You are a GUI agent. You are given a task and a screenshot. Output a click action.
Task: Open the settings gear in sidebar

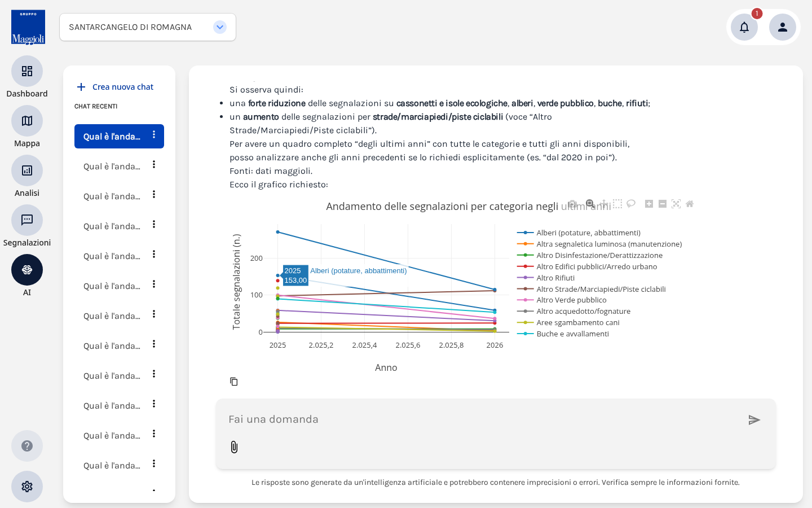[x=27, y=487]
